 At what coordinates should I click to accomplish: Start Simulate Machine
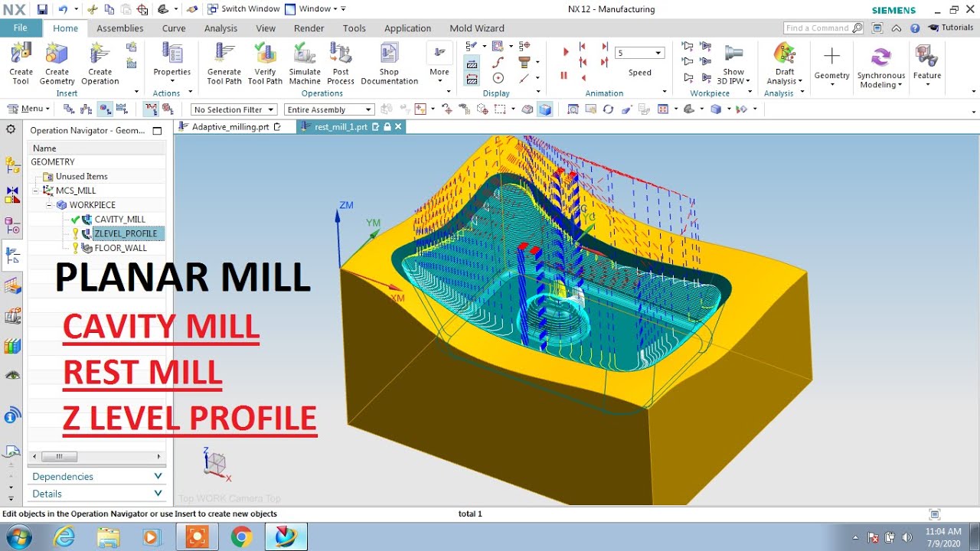[305, 63]
